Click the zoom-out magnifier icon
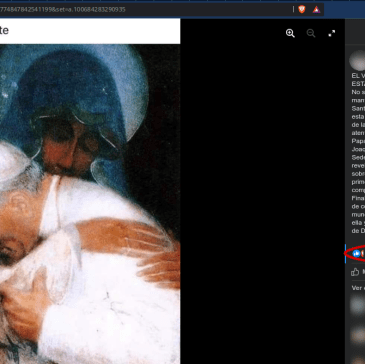Viewport: 365px width, 364px height. (x=311, y=33)
